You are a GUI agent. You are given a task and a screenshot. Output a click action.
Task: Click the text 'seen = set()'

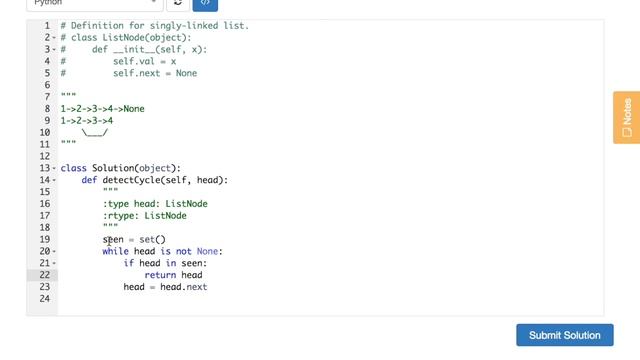point(134,240)
